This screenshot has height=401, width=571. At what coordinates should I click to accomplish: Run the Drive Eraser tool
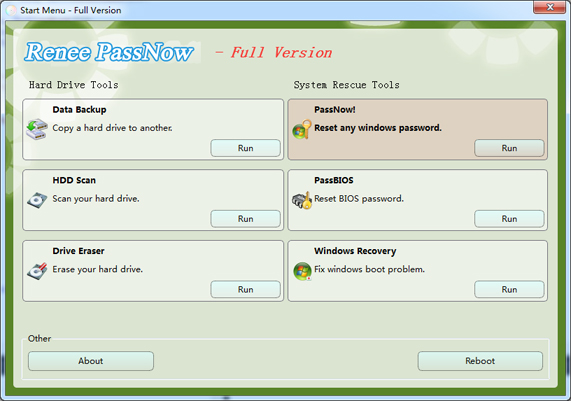(245, 290)
